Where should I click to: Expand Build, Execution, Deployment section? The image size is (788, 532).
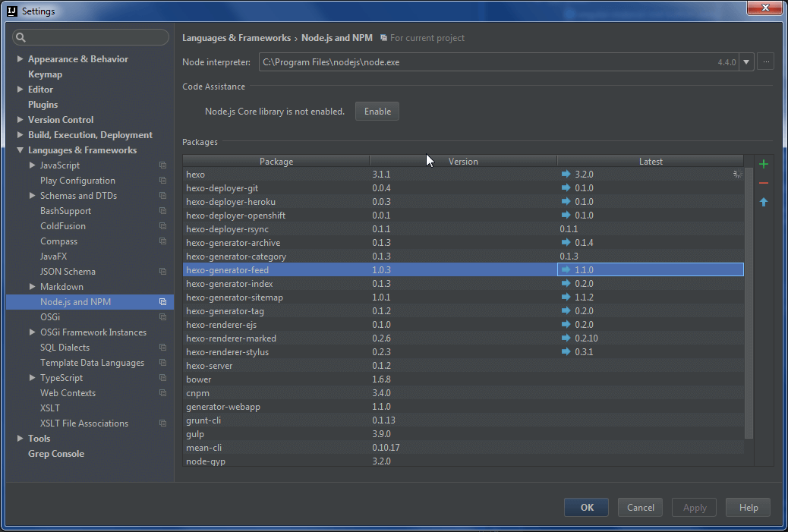point(20,134)
